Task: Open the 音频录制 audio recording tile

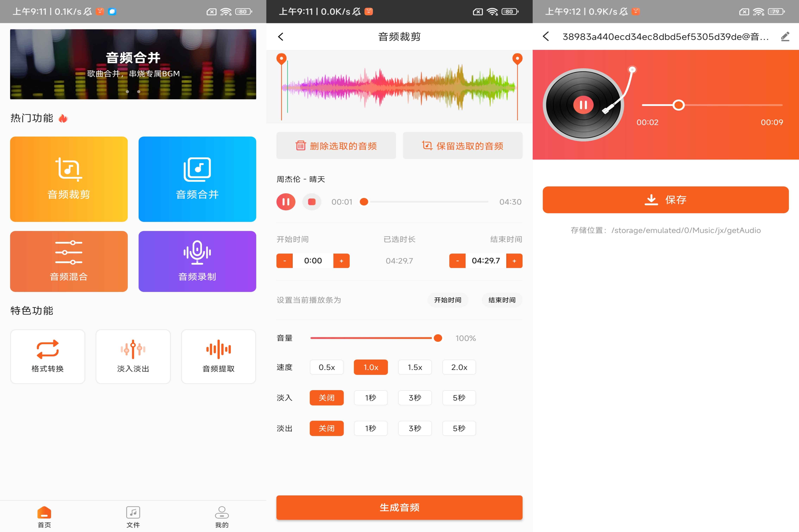Action: [197, 261]
